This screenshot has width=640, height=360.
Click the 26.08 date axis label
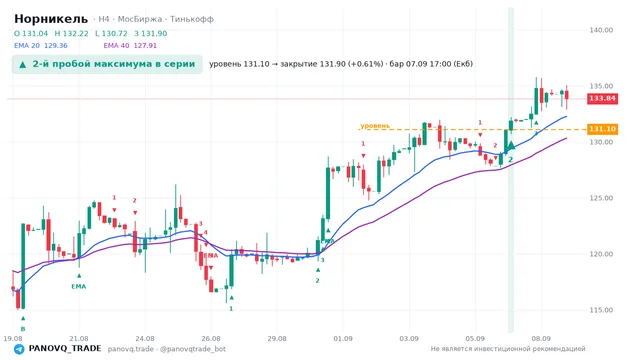pyautogui.click(x=211, y=338)
